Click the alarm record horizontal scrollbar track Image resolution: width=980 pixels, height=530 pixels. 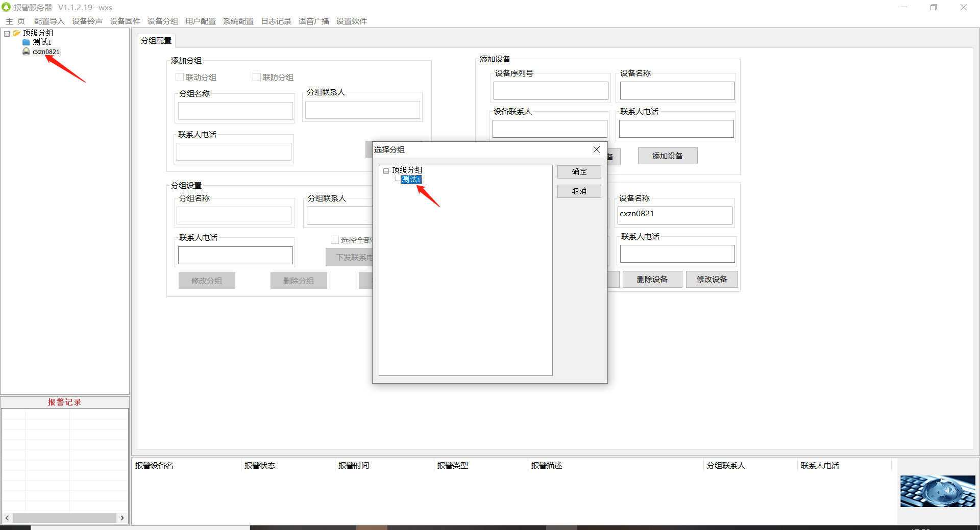coord(64,518)
